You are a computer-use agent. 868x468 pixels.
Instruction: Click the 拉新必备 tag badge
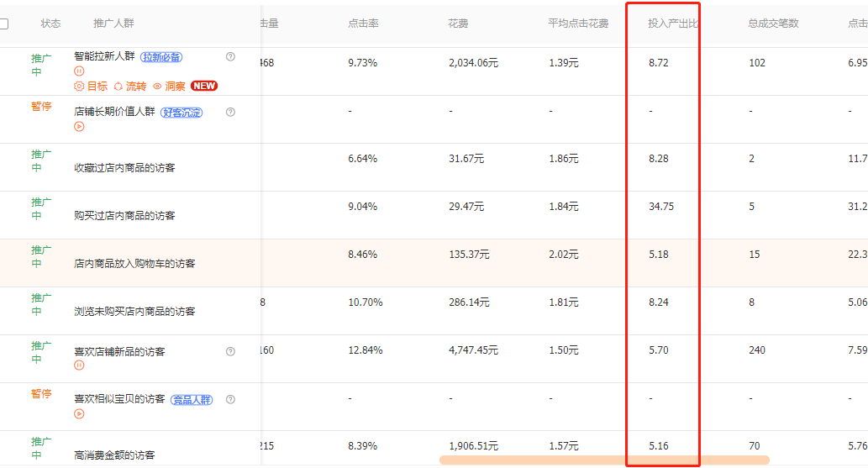160,57
